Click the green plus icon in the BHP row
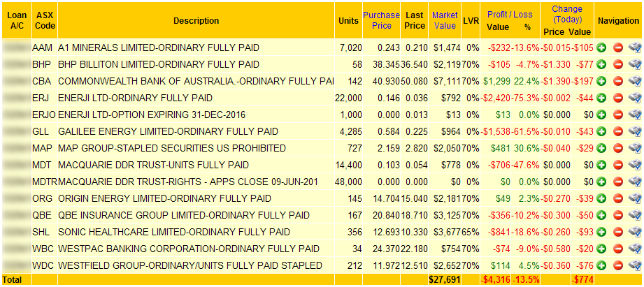This screenshot has width=644, height=287. (x=602, y=65)
